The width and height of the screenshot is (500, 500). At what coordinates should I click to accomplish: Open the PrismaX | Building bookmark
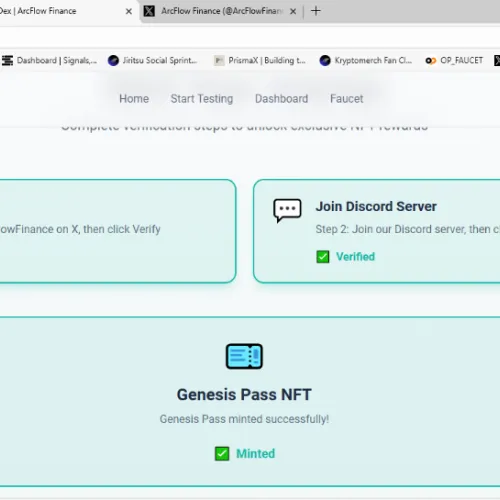pyautogui.click(x=260, y=61)
